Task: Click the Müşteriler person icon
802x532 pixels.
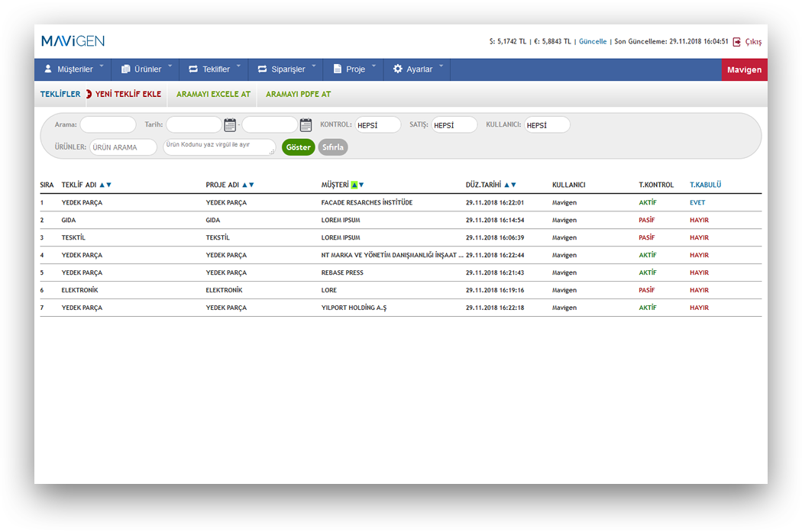Action: (x=48, y=69)
